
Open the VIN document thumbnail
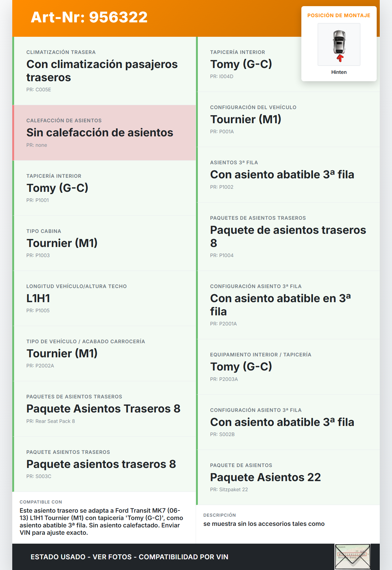tap(352, 557)
